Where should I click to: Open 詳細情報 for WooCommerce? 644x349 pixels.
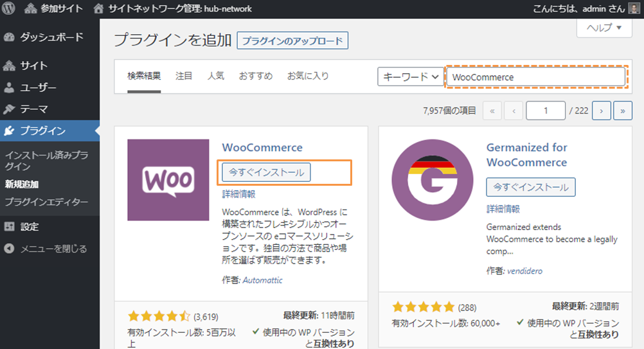point(238,194)
